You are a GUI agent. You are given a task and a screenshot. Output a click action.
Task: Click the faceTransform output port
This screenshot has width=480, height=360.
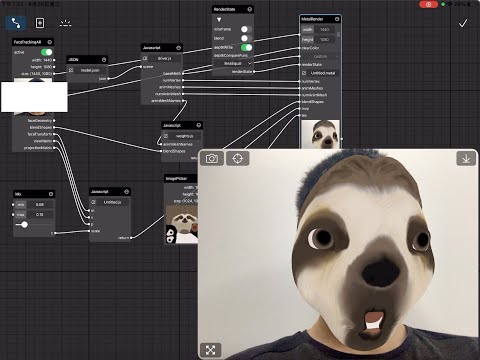(x=54, y=134)
